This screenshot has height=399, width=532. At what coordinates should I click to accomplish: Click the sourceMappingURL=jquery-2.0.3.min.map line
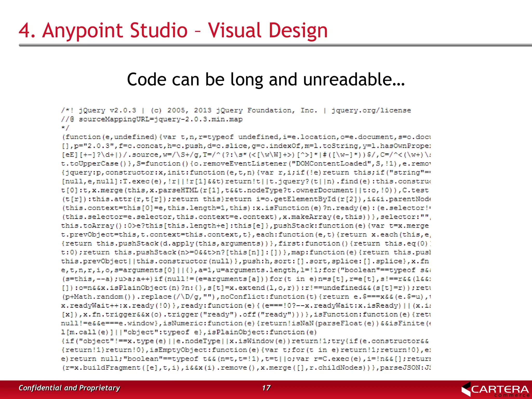(152, 119)
